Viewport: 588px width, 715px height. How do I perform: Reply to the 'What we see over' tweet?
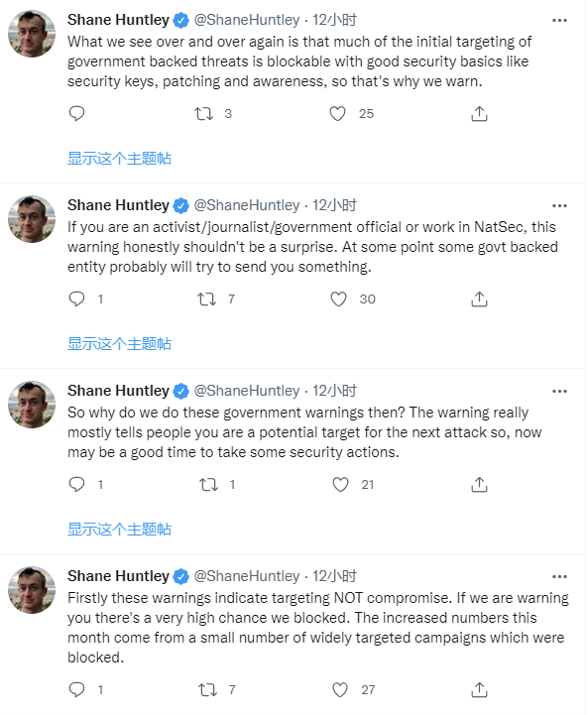click(x=76, y=113)
